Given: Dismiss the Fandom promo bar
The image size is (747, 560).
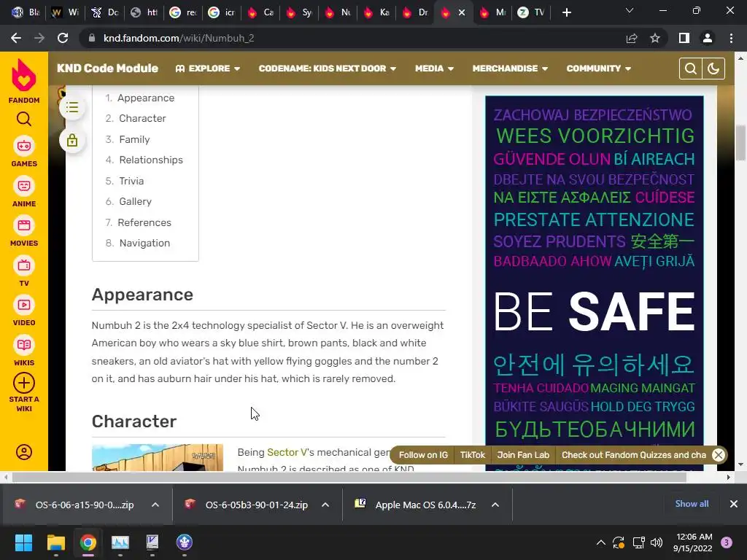Looking at the screenshot, I should point(719,455).
